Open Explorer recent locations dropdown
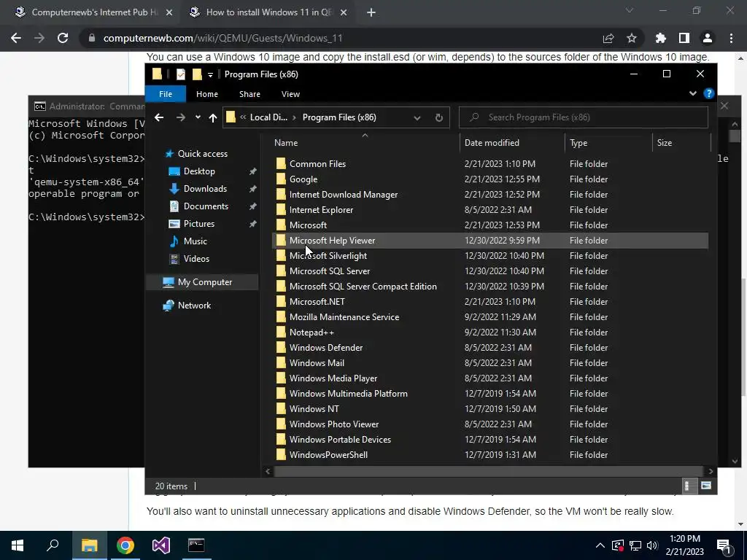This screenshot has width=747, height=560. click(x=198, y=117)
